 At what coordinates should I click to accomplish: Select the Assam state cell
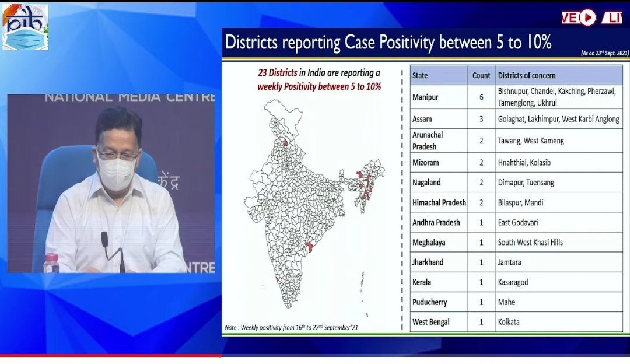click(x=422, y=119)
